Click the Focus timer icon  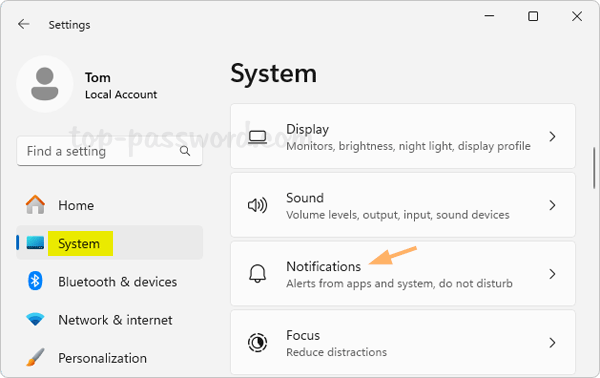tap(257, 342)
